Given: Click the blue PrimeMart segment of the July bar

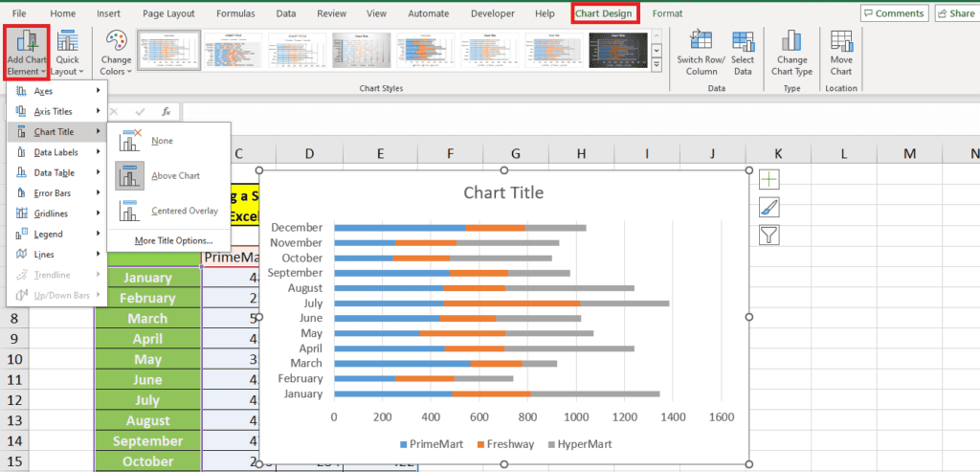Looking at the screenshot, I should [389, 303].
